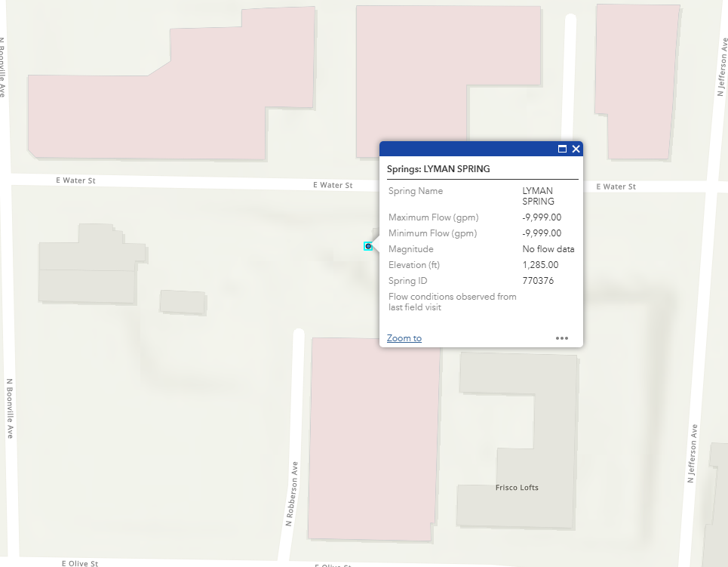This screenshot has width=728, height=567.
Task: Click the Elevation (ft) label
Action: click(x=414, y=265)
